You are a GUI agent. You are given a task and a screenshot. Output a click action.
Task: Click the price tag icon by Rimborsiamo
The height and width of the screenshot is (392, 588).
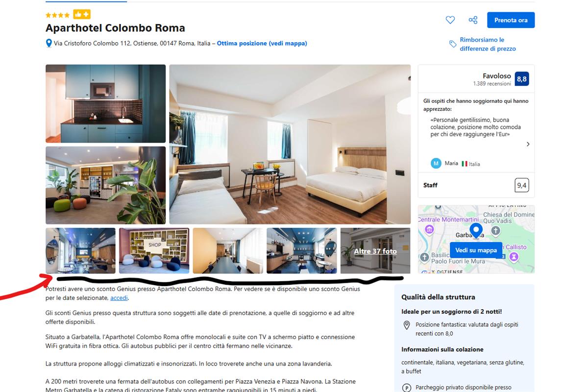coord(453,44)
